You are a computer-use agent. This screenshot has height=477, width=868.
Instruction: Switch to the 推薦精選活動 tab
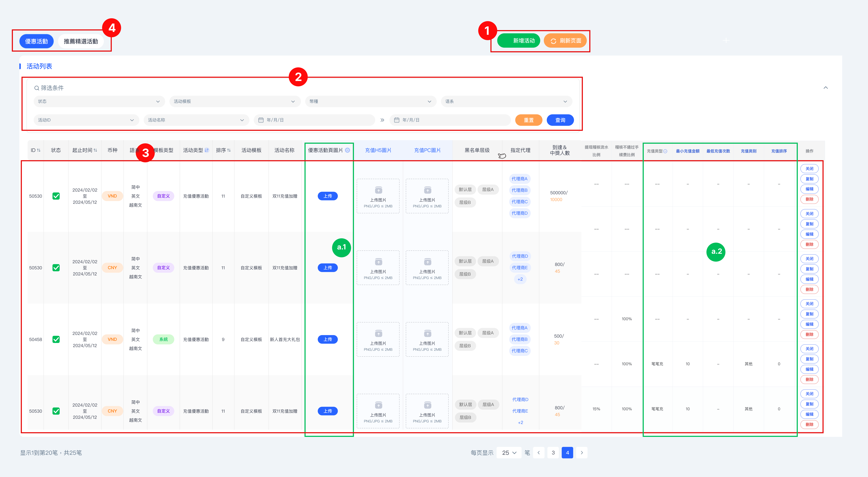tap(81, 41)
